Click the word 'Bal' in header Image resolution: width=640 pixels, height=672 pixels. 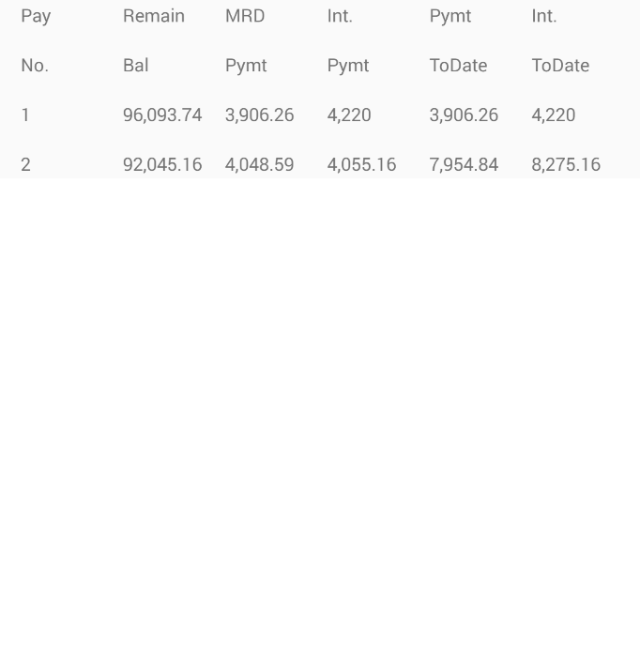(136, 66)
